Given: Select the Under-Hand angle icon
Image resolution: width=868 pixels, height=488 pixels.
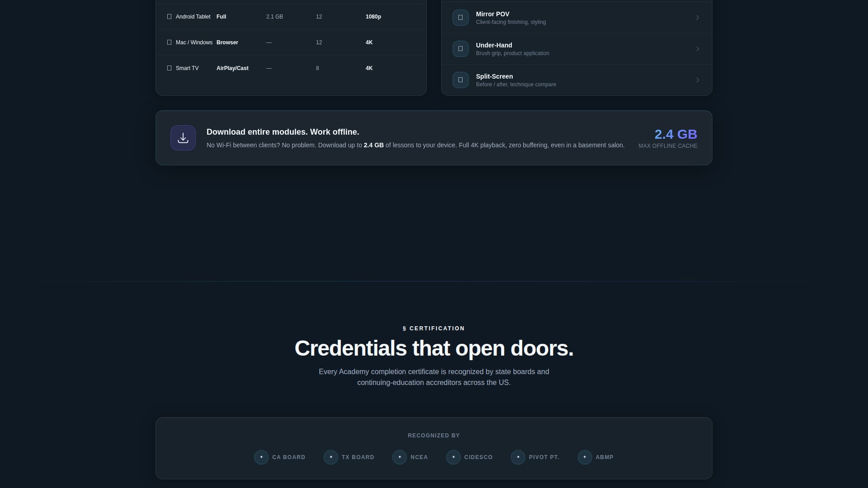Looking at the screenshot, I should [x=461, y=49].
